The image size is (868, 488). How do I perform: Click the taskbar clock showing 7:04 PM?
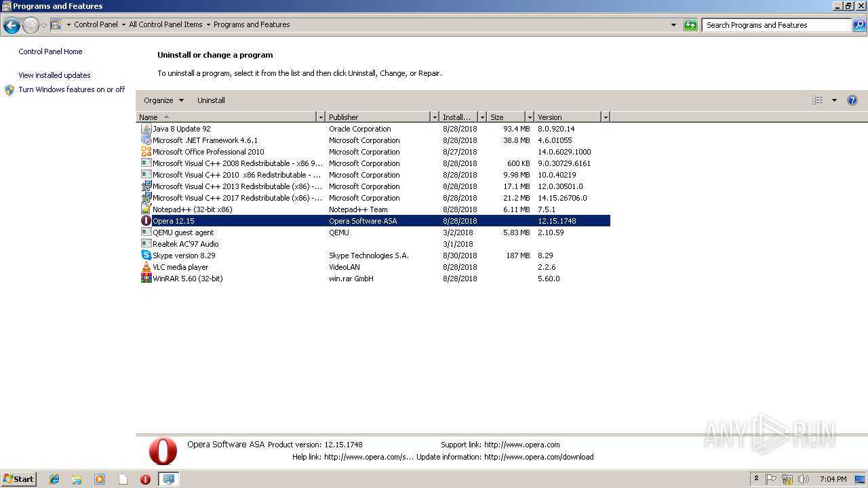[x=833, y=479]
